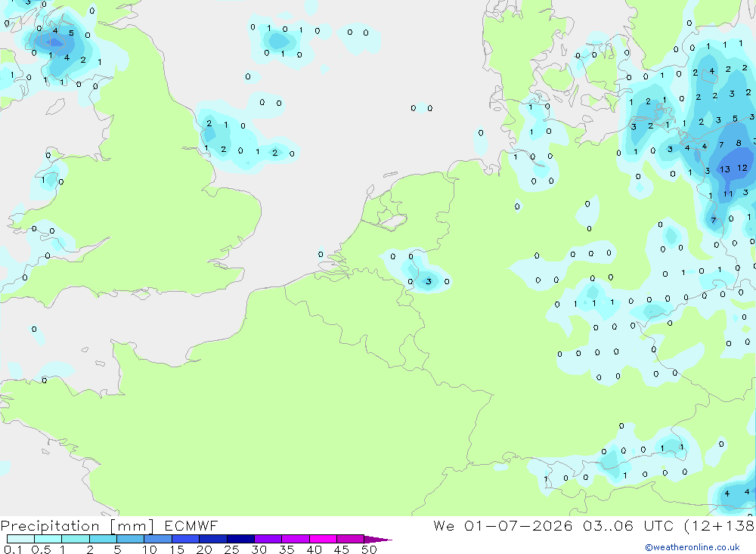Click the forecast date 'We 01-07-2026 03..06 UTC'

[x=553, y=526]
